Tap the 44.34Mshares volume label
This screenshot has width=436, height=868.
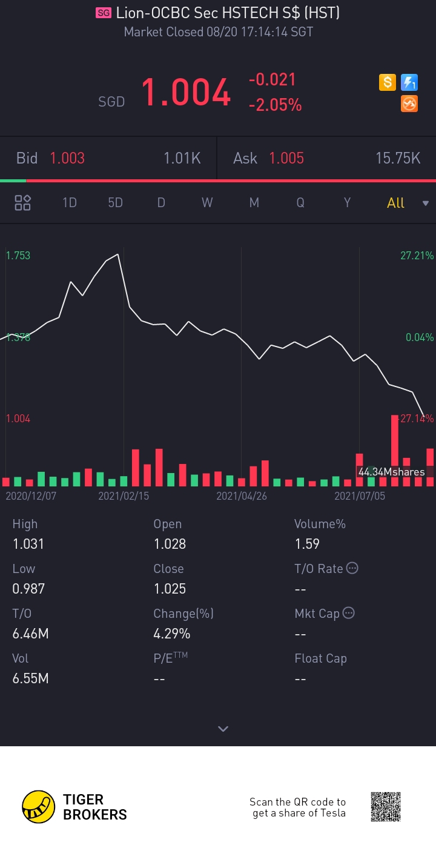click(391, 472)
